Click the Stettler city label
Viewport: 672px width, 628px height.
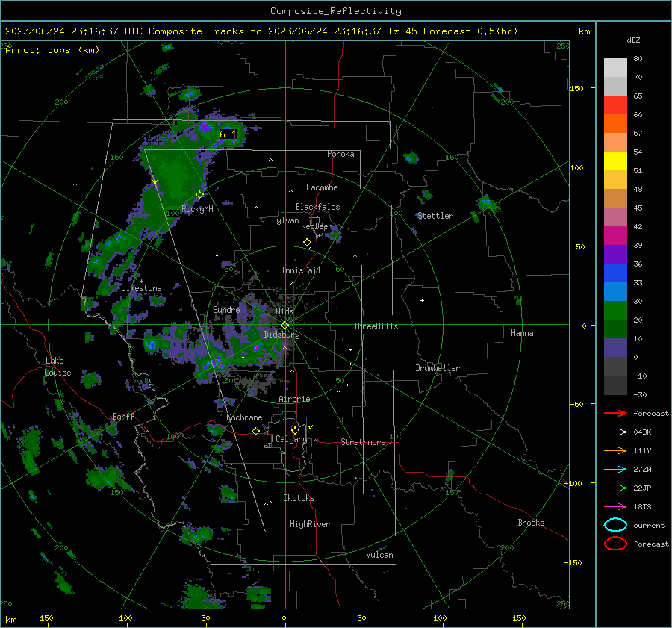(435, 216)
